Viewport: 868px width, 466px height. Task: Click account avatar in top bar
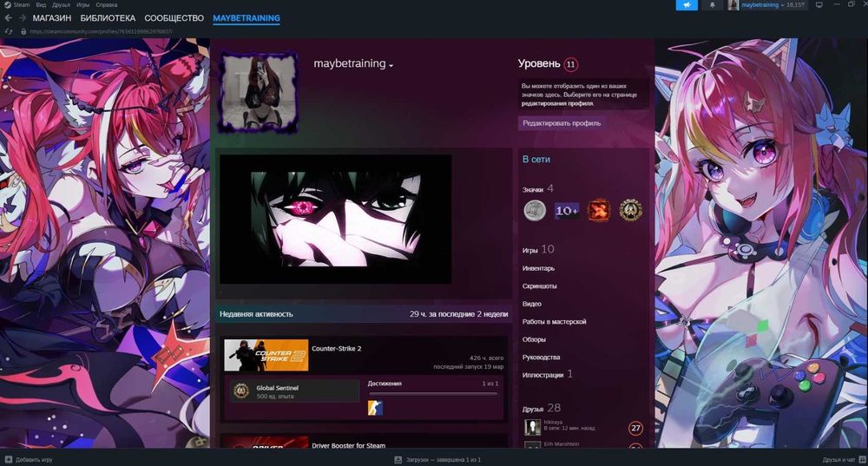(733, 5)
